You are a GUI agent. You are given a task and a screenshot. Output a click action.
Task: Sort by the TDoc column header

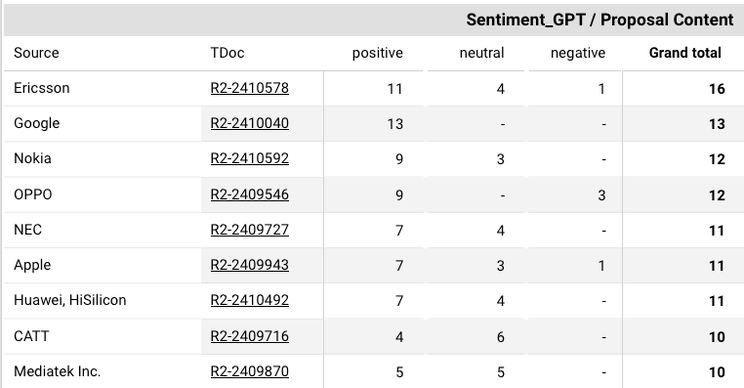[x=227, y=53]
